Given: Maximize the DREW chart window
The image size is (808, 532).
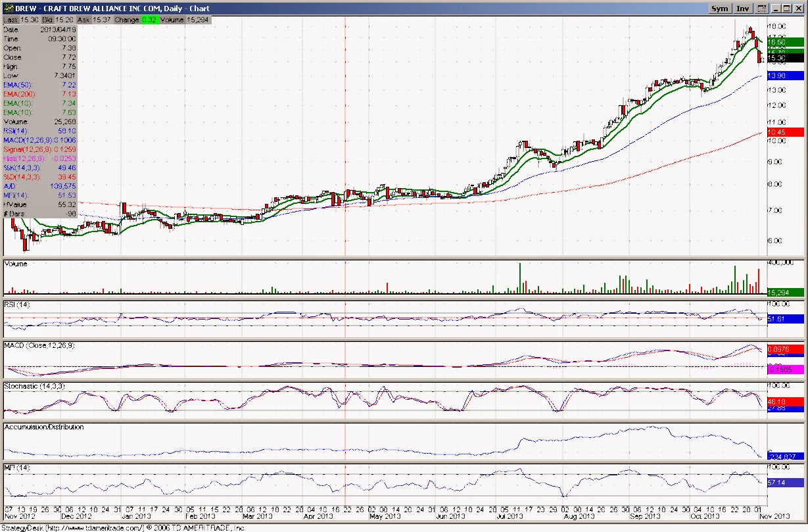Looking at the screenshot, I should pyautogui.click(x=786, y=9).
